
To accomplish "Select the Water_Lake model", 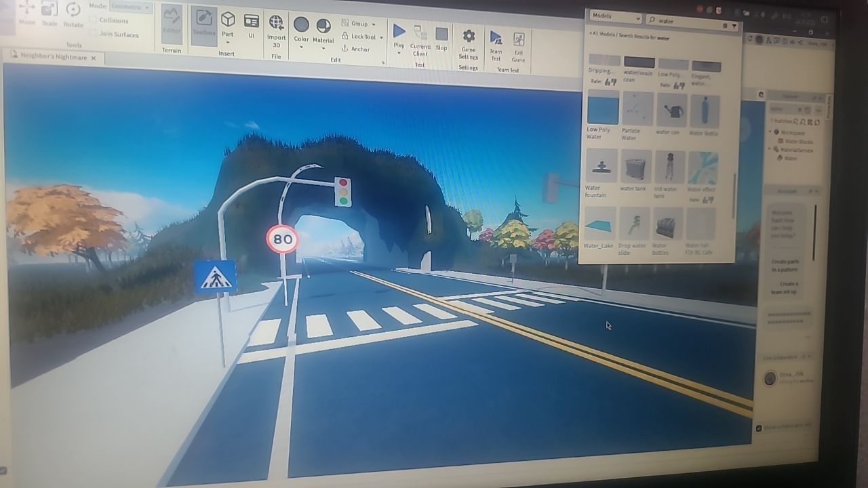I will point(599,228).
